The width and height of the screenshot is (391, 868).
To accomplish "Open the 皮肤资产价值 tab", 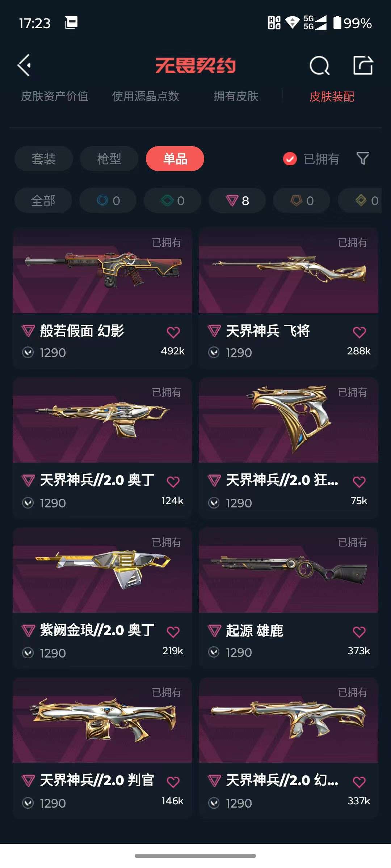I will 55,96.
